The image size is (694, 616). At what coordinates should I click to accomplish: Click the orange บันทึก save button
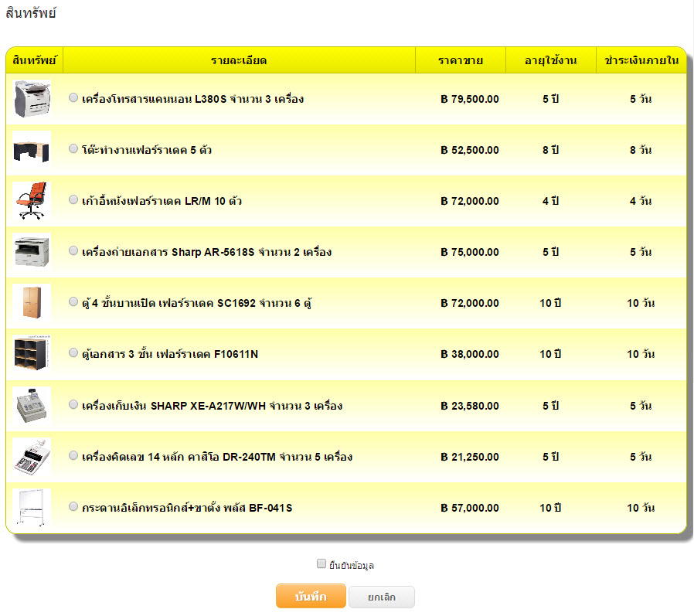[311, 596]
